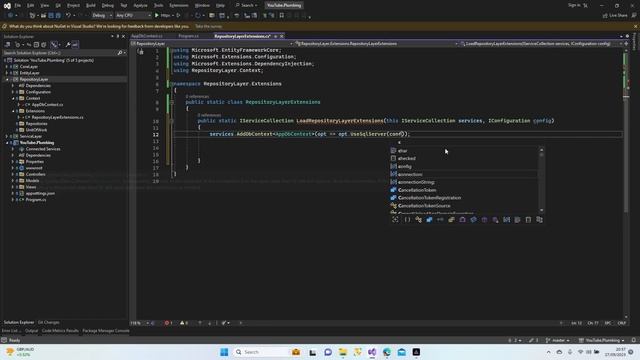Switch to the AppDbContext.cs tab
This screenshot has height=360, width=640.
(x=147, y=36)
